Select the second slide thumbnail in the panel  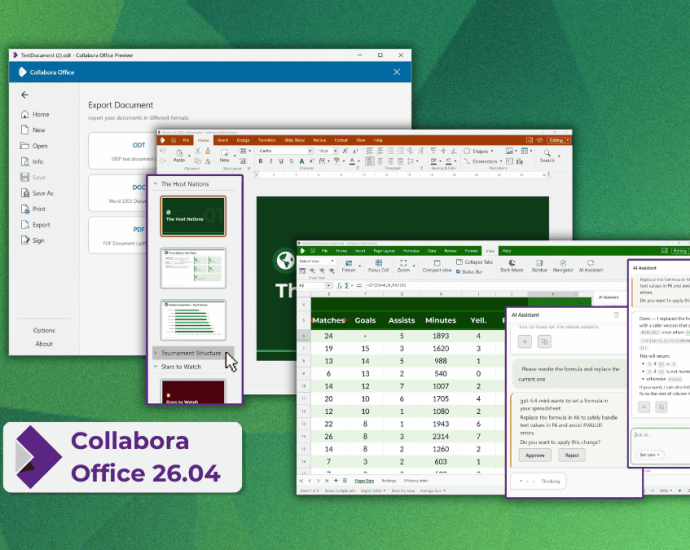(x=193, y=268)
